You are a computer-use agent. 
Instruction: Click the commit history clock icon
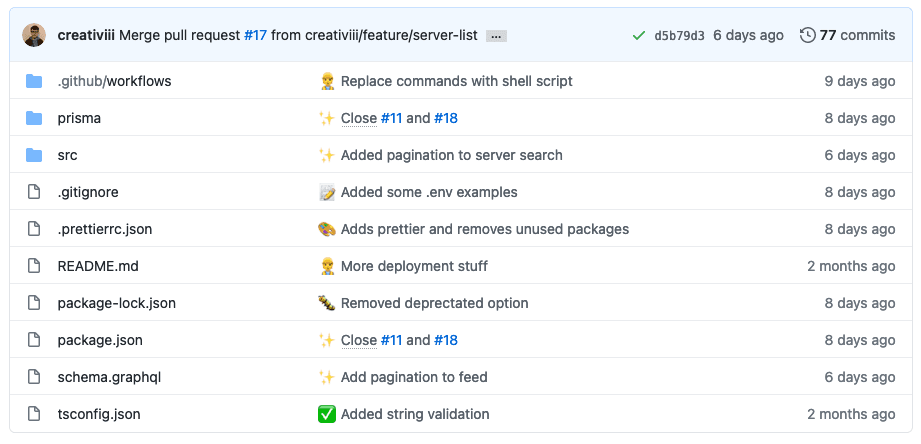pyautogui.click(x=807, y=35)
